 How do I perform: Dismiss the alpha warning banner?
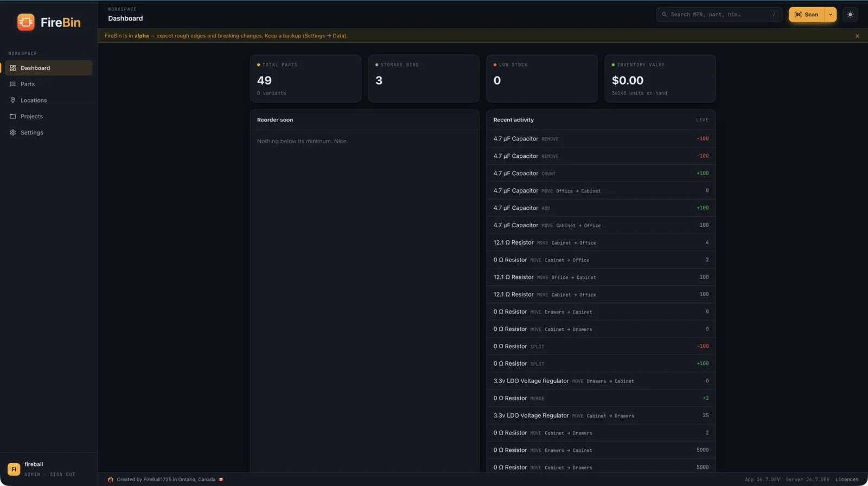(857, 36)
